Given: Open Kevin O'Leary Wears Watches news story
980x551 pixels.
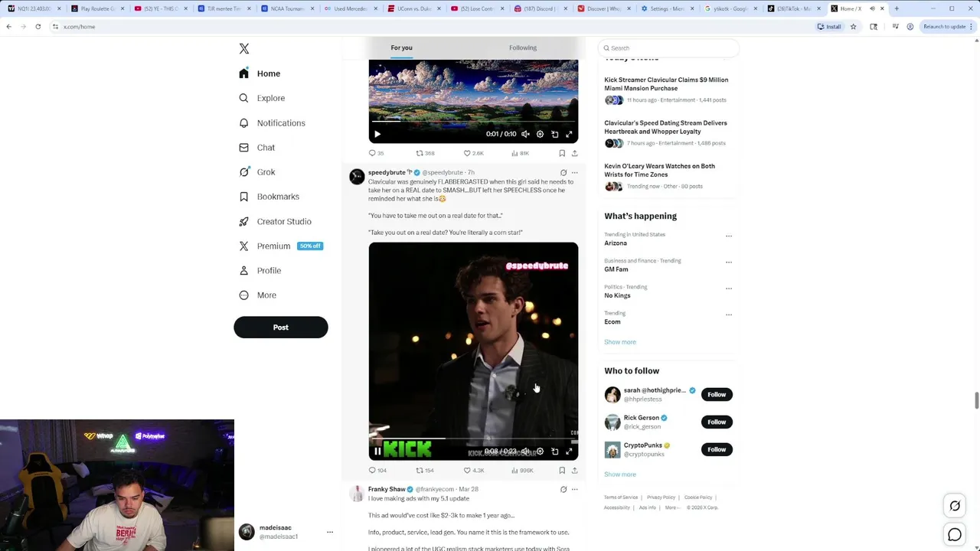Looking at the screenshot, I should (659, 170).
